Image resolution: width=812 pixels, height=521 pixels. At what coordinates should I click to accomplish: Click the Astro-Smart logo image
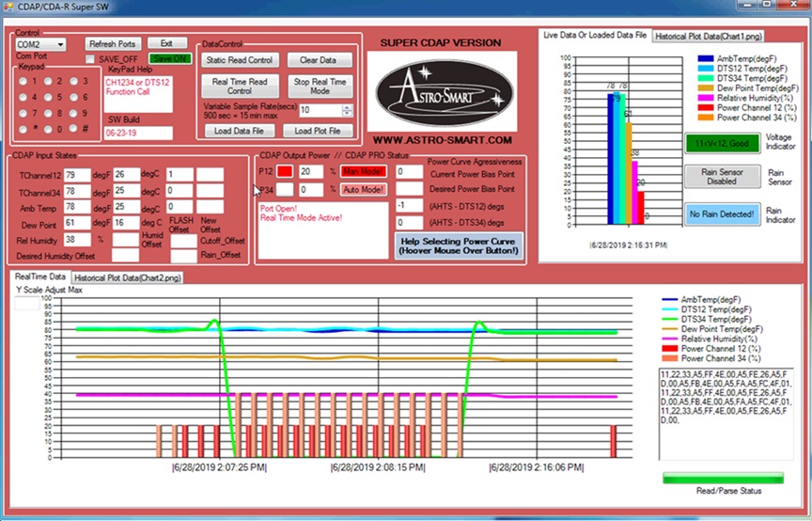click(443, 91)
